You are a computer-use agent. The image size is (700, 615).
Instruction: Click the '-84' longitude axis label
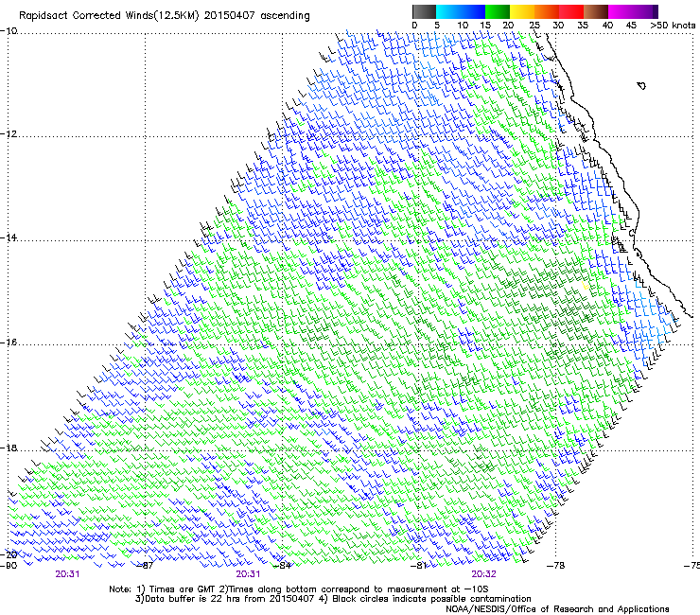pos(282,566)
